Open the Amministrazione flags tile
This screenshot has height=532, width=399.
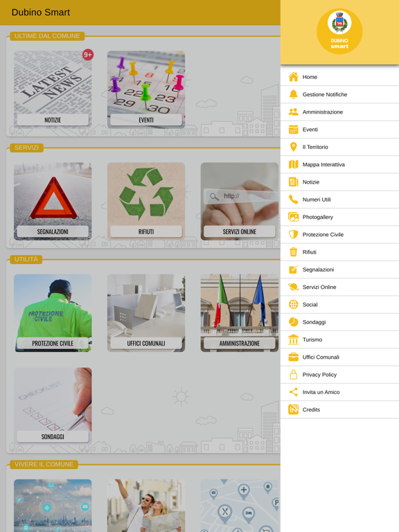pyautogui.click(x=240, y=313)
